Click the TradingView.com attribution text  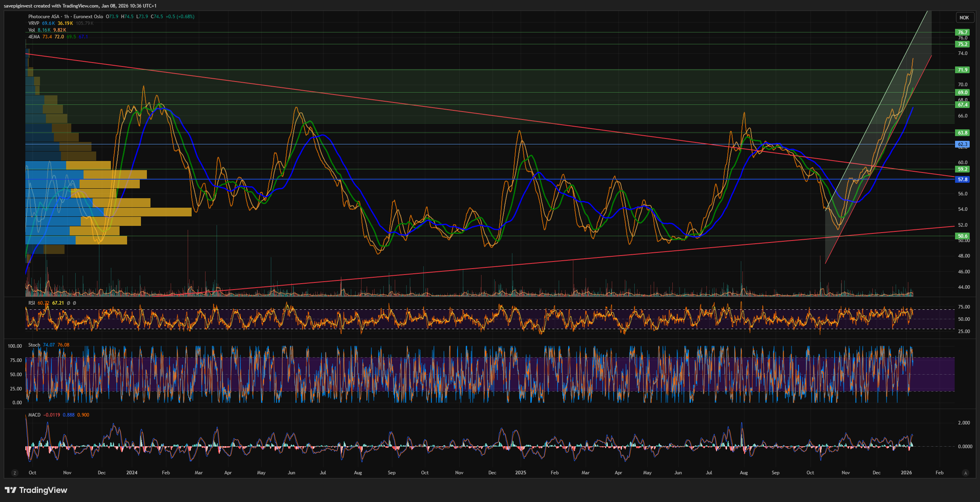(x=80, y=6)
